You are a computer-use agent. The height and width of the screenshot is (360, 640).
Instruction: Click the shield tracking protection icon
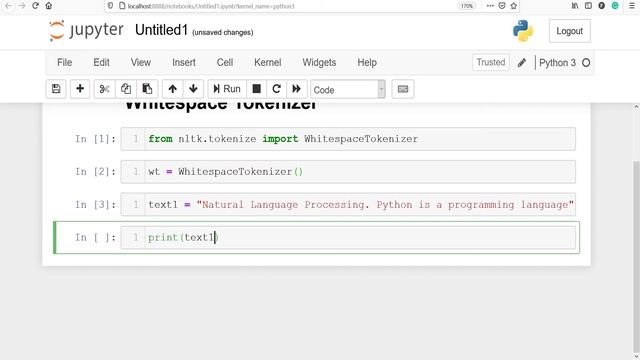(110, 6)
